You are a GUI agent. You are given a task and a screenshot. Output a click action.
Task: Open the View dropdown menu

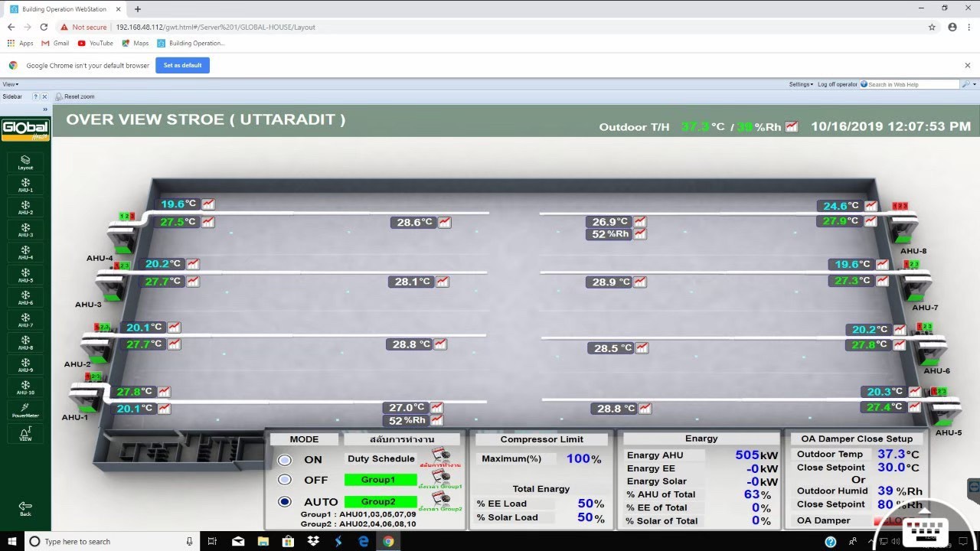(11, 84)
